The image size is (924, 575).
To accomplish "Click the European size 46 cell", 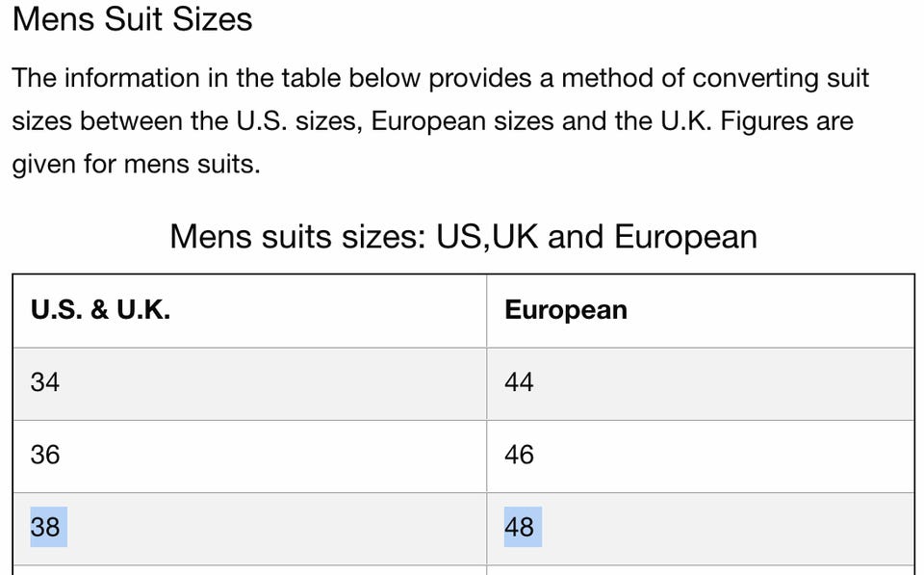I will coord(519,455).
